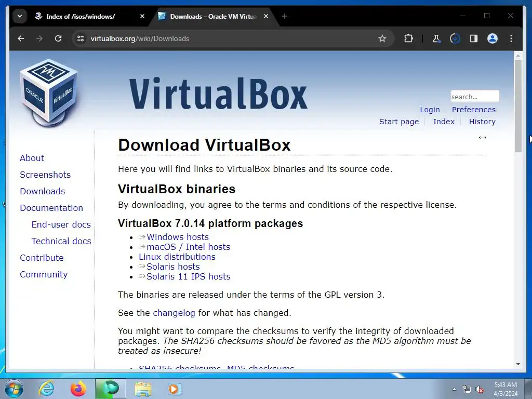Open Contribute in the sidebar
The width and height of the screenshot is (532, 399).
(x=42, y=258)
